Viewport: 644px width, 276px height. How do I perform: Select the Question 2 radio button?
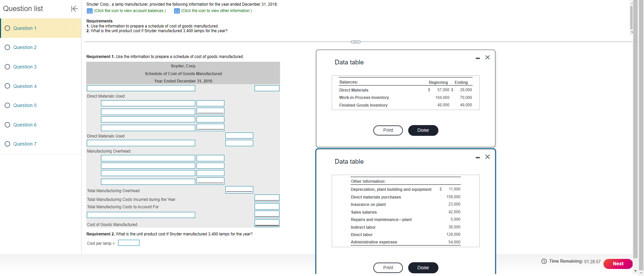7,47
